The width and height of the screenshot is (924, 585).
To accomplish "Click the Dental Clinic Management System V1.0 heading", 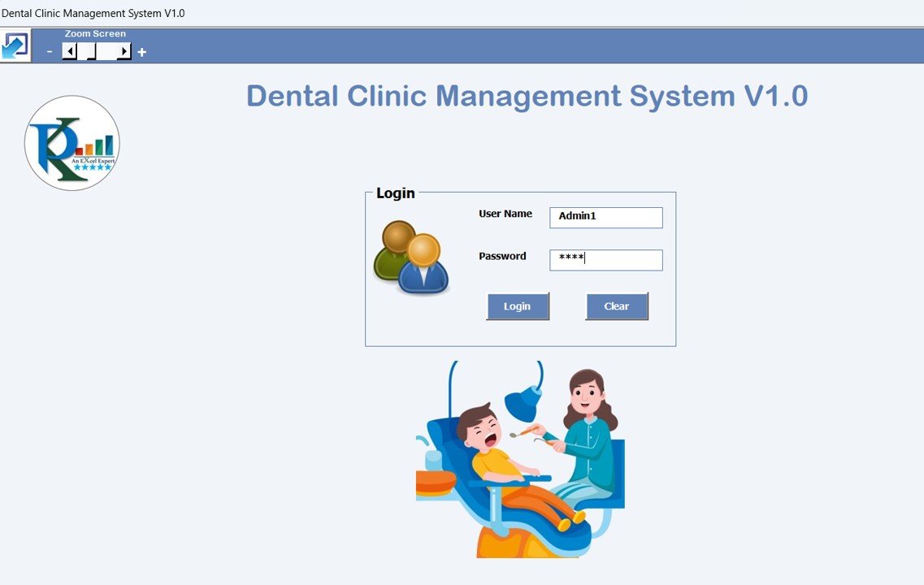I will (x=527, y=96).
